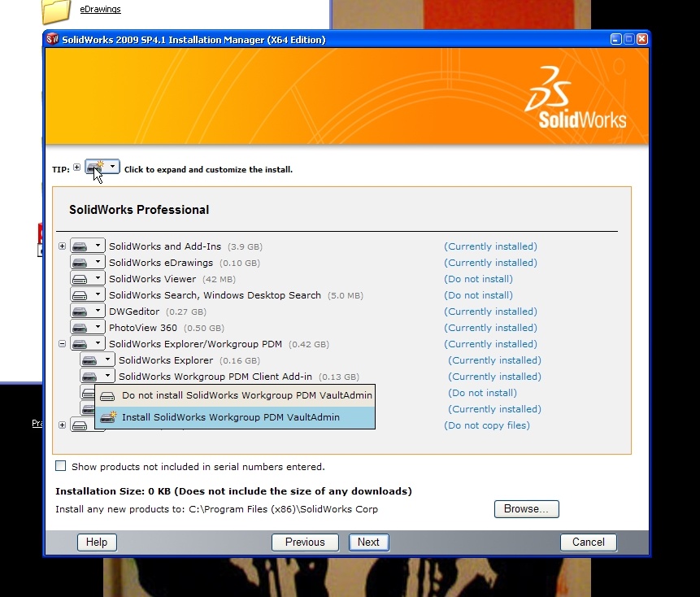This screenshot has height=597, width=700.
Task: Open SolidWorks Explorer/Workgroup PDM dropdown arrow
Action: click(98, 343)
